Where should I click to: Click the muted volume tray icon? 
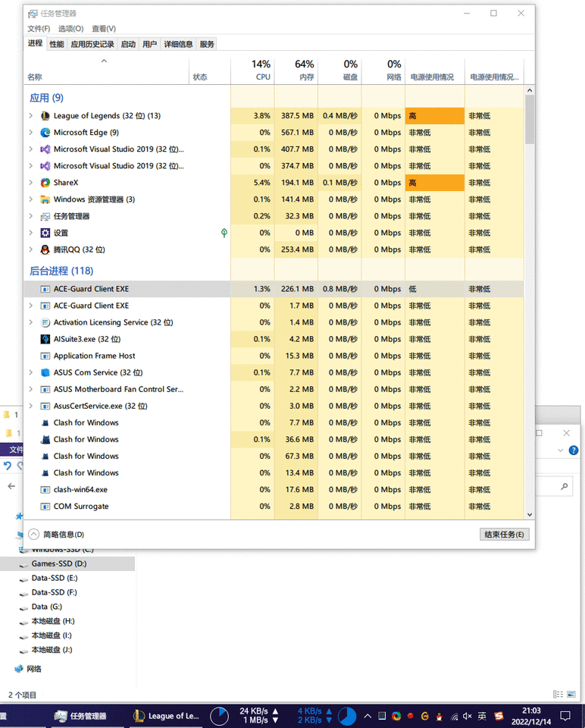(x=467, y=716)
